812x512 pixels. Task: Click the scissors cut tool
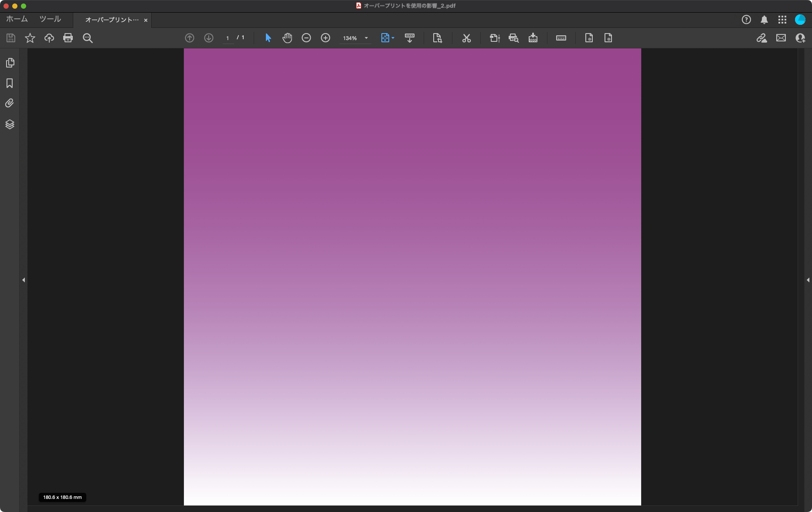[x=466, y=38]
